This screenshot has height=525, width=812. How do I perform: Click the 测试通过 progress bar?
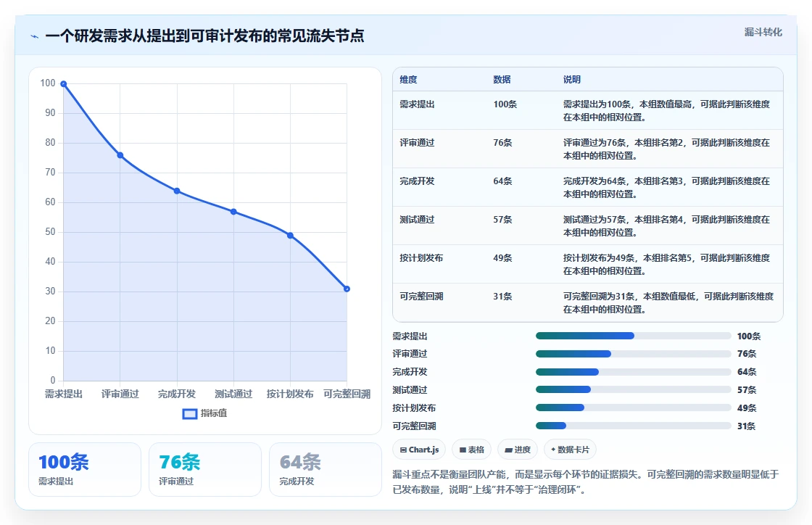point(634,390)
